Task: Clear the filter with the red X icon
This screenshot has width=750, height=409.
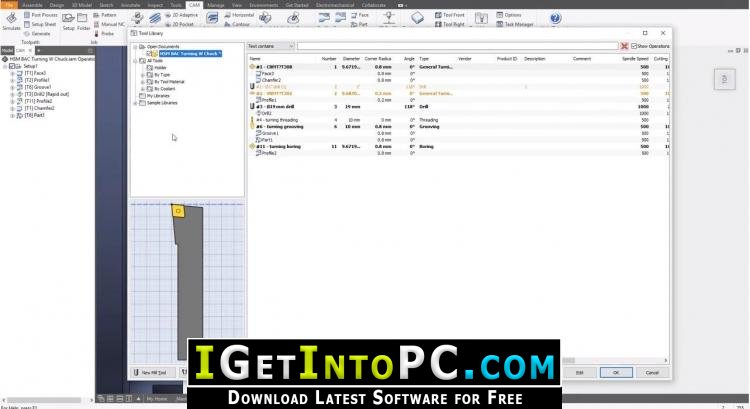Action: [624, 46]
